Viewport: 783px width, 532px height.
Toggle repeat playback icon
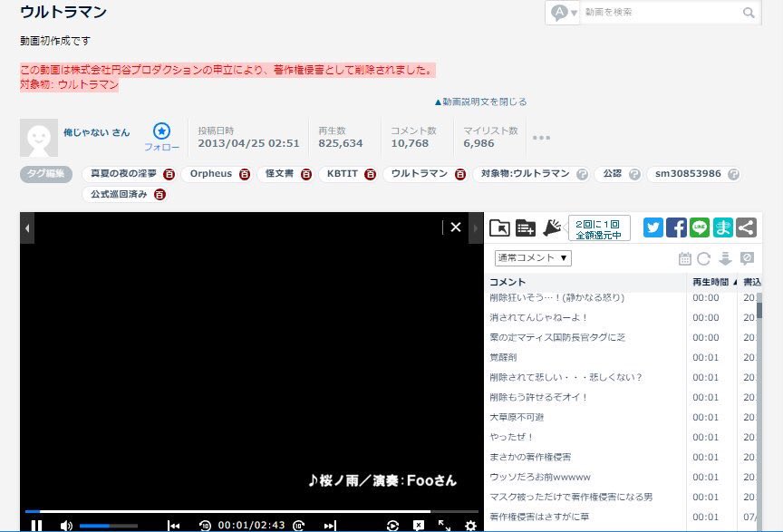pyautogui.click(x=392, y=526)
